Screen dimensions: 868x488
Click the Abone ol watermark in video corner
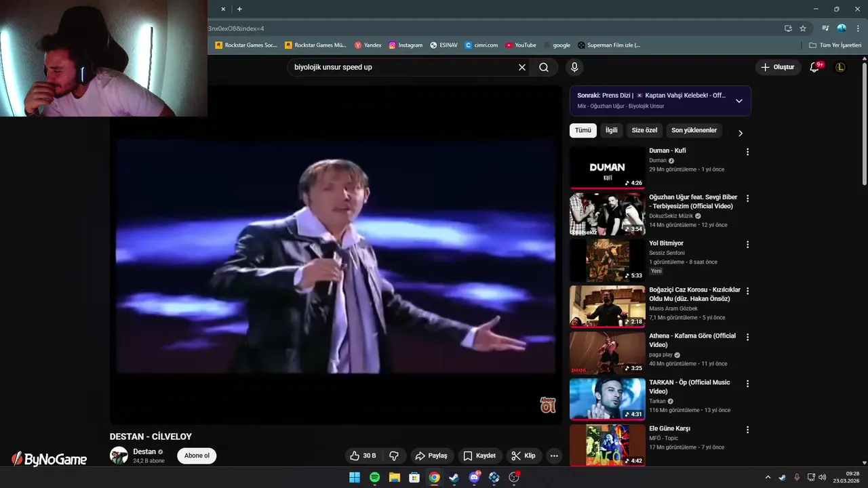(548, 405)
